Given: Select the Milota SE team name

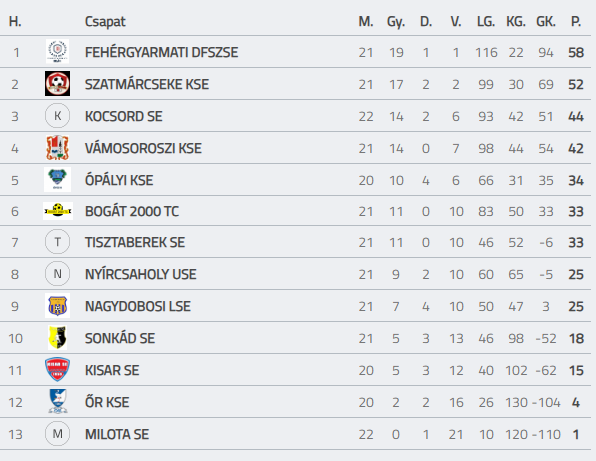Looking at the screenshot, I should [x=117, y=434].
